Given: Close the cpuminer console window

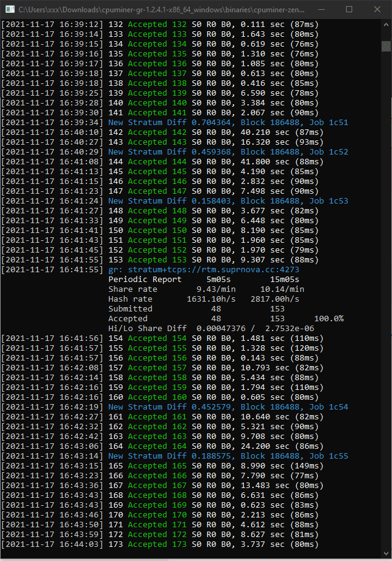Looking at the screenshot, I should click(377, 9).
